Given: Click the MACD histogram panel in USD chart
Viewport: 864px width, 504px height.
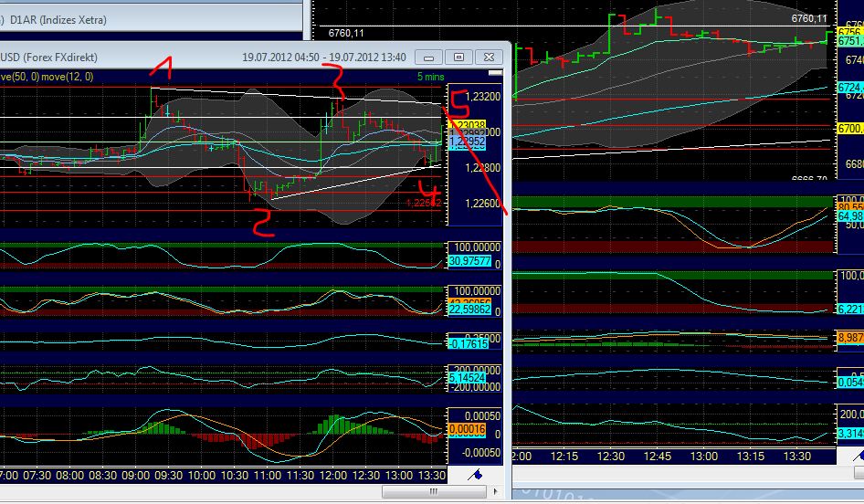Looking at the screenshot, I should (222, 436).
